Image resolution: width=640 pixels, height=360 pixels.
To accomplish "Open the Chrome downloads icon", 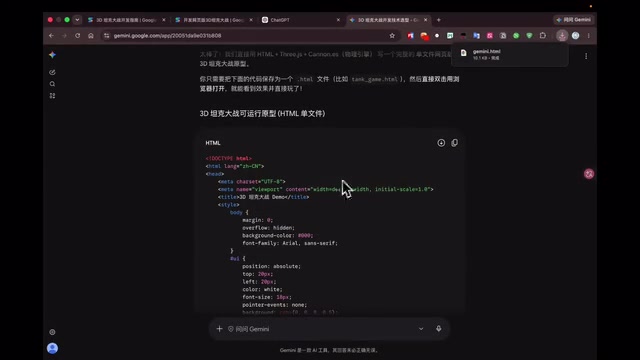I will [x=562, y=36].
